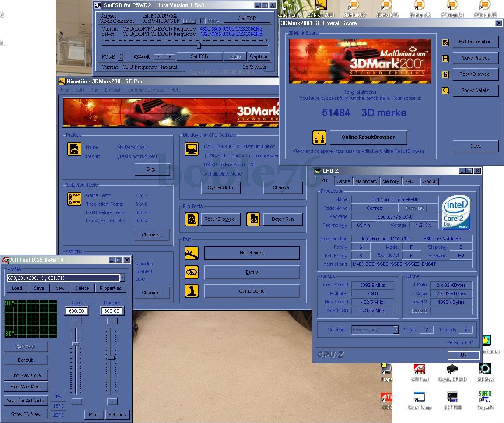The height and width of the screenshot is (423, 504).
Task: Open the ATITool profile dropdown
Action: [122, 278]
